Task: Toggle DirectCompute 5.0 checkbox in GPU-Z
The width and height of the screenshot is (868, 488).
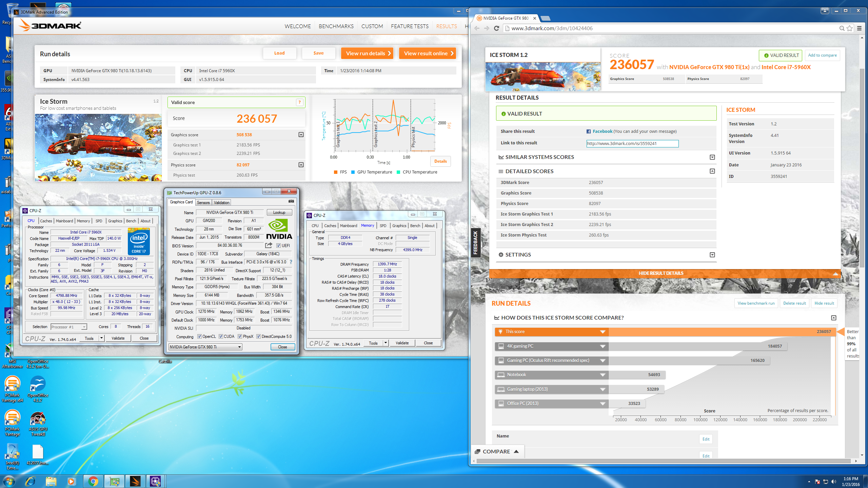Action: click(x=258, y=337)
